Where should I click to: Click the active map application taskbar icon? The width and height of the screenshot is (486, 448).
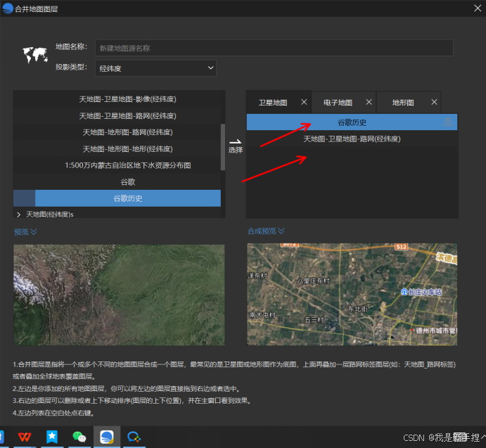[x=107, y=437]
